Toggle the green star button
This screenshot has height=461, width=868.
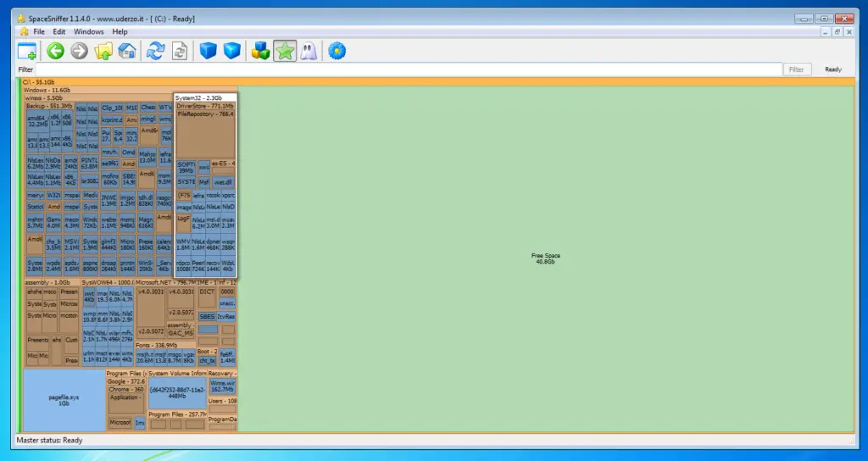coord(285,51)
